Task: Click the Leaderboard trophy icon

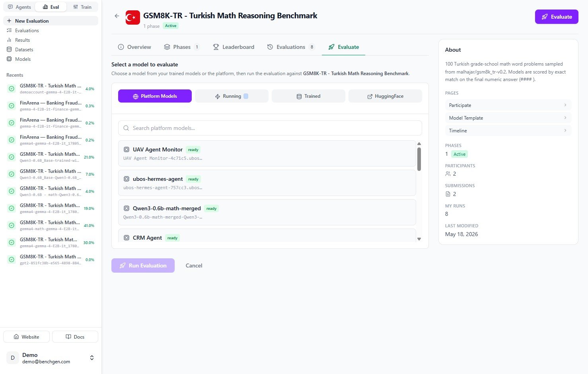Action: [x=216, y=47]
